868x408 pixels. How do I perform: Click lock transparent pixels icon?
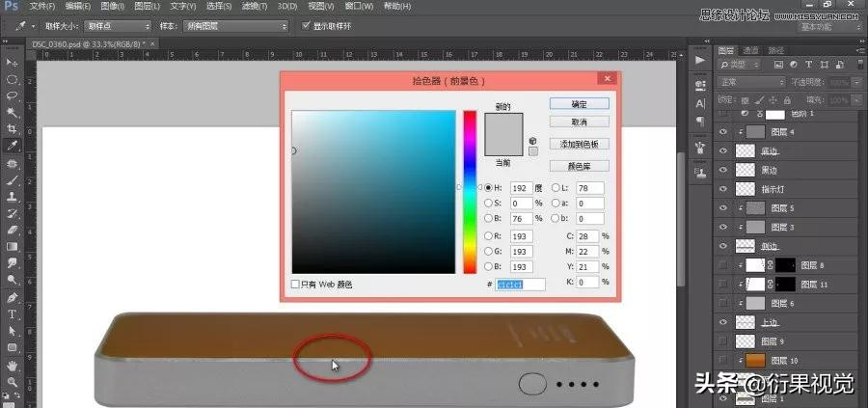tap(746, 100)
